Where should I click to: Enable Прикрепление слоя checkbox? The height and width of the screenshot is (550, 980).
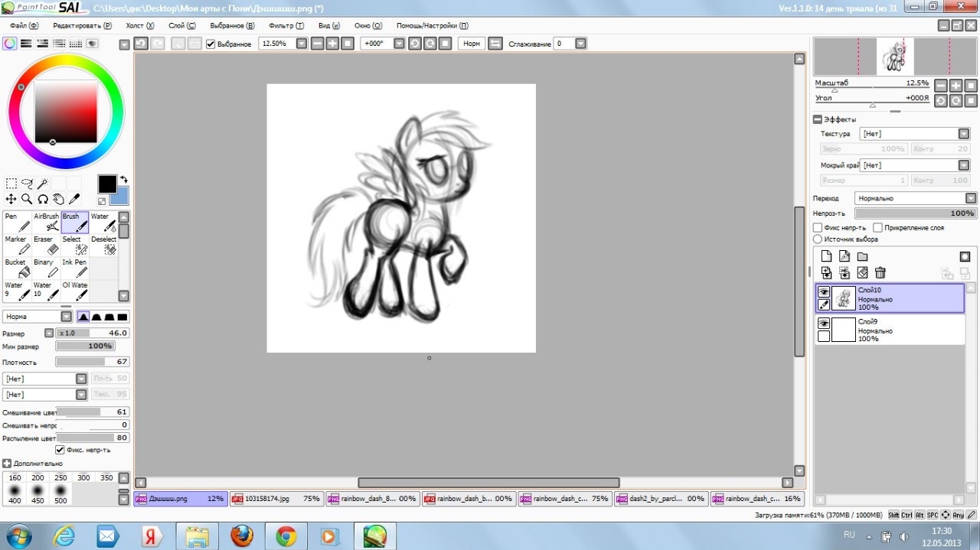(878, 228)
